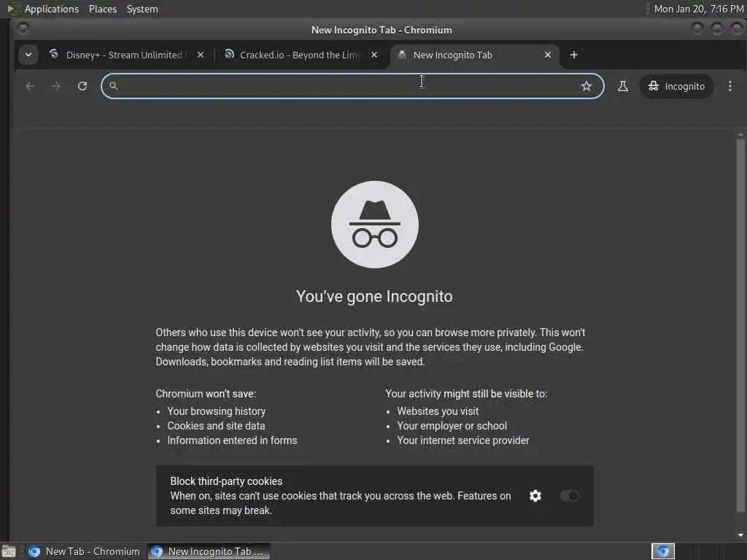Open the Places menu
747x560 pixels.
click(102, 9)
